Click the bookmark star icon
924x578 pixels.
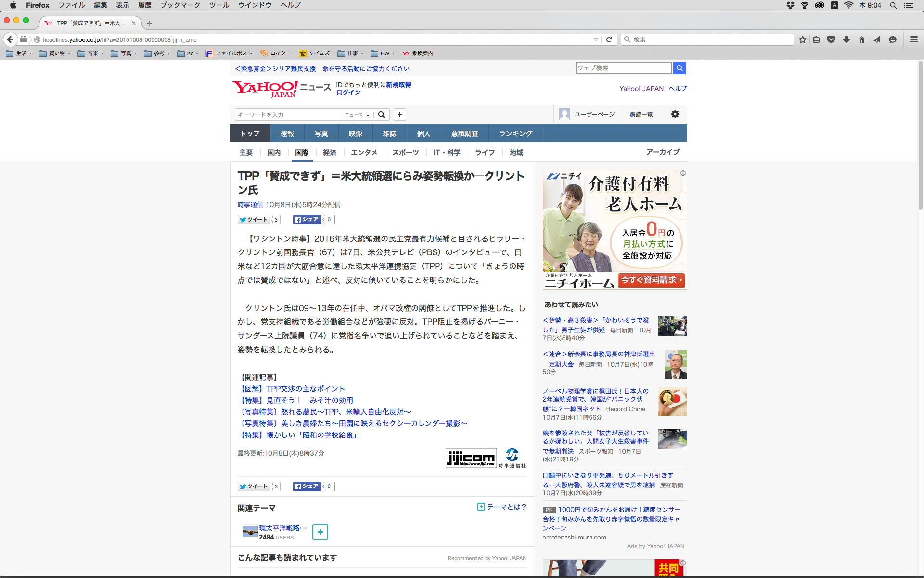tap(802, 39)
